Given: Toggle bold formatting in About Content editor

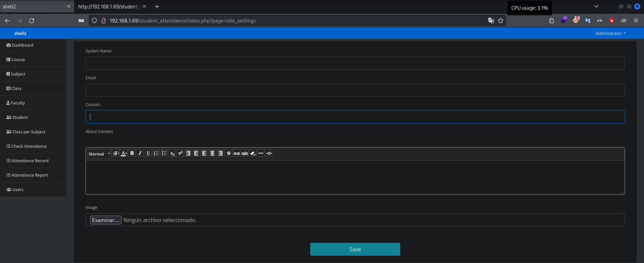Looking at the screenshot, I should [132, 153].
